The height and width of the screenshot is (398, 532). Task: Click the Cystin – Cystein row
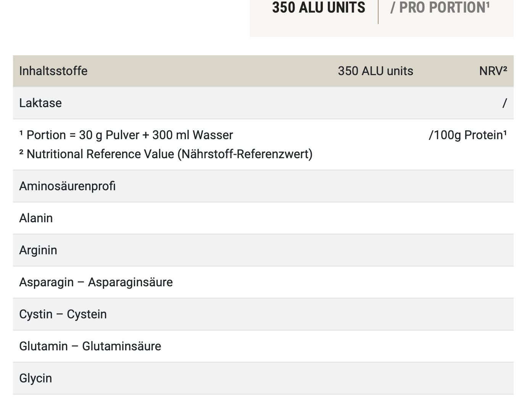pyautogui.click(x=63, y=314)
